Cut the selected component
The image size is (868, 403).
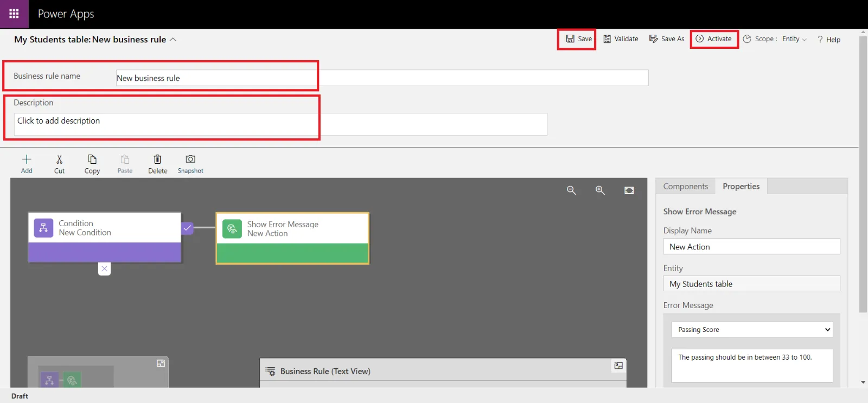pyautogui.click(x=59, y=164)
